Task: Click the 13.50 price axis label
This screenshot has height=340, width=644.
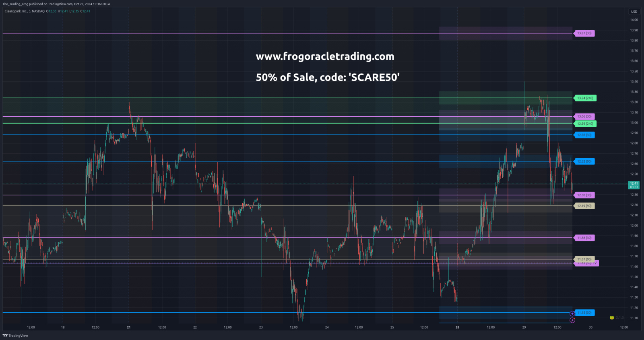Action: coord(634,71)
